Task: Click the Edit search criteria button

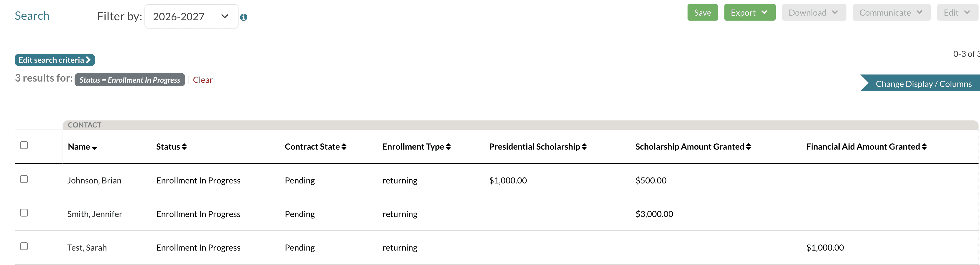Action: [x=54, y=60]
